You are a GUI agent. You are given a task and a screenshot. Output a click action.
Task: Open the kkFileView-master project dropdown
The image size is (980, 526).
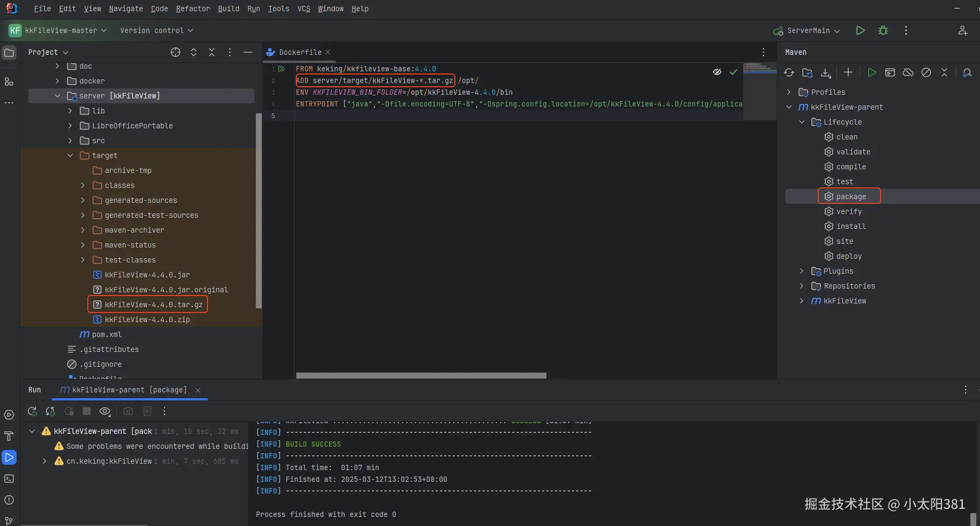58,30
